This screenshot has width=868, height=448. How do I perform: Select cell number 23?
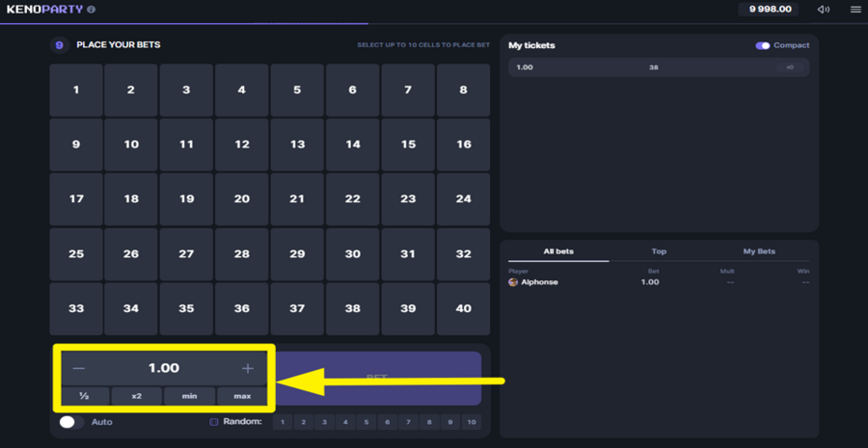tap(408, 199)
